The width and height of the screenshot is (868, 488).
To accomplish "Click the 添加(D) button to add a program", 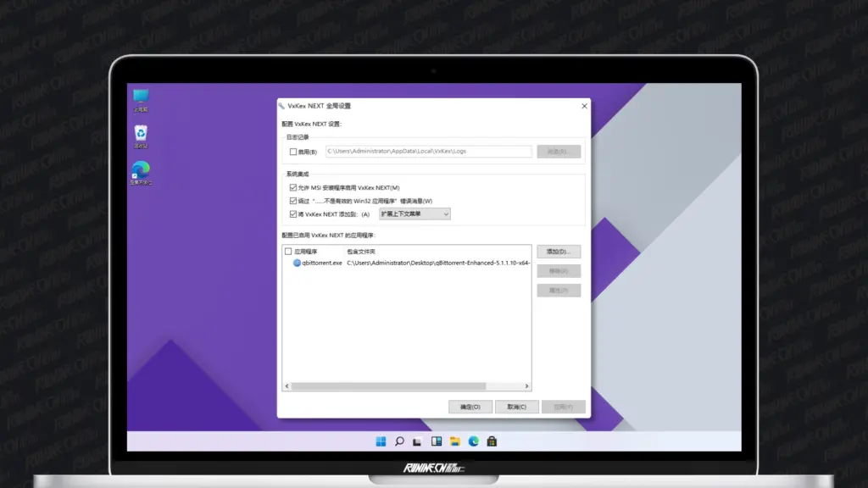I will 559,251.
